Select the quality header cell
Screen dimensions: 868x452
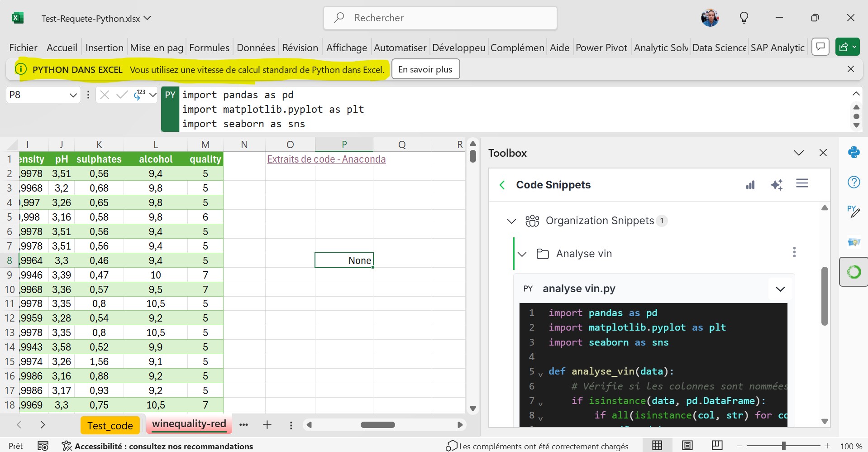pos(205,159)
